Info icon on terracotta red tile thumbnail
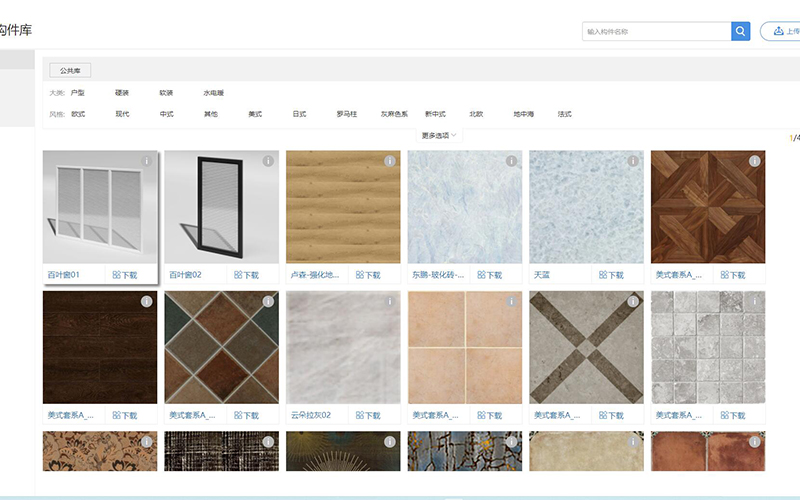The image size is (800, 500). click(x=755, y=442)
